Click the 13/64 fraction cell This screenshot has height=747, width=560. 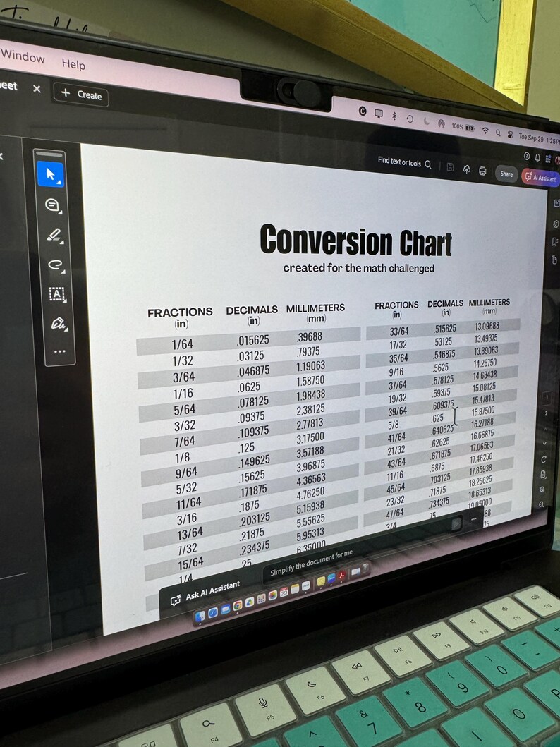tap(190, 533)
